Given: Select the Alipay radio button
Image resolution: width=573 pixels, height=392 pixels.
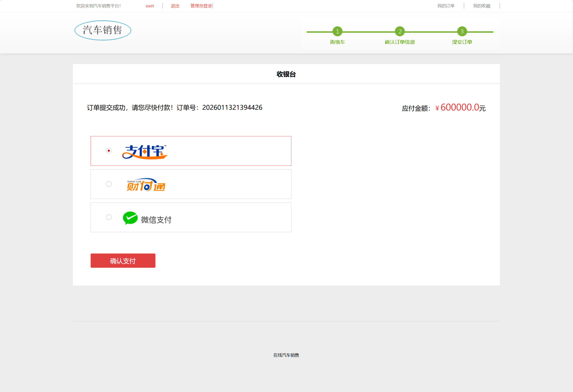Looking at the screenshot, I should 108,151.
